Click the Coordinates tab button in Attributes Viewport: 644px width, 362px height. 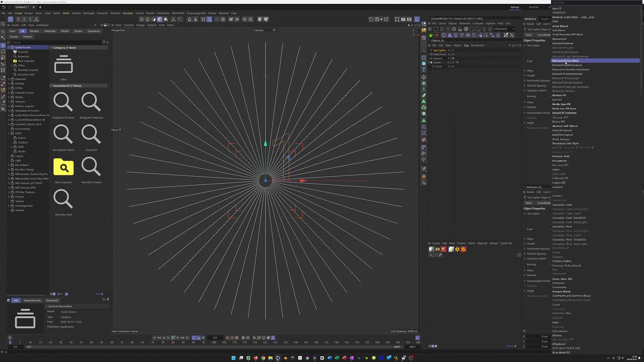pyautogui.click(x=544, y=35)
